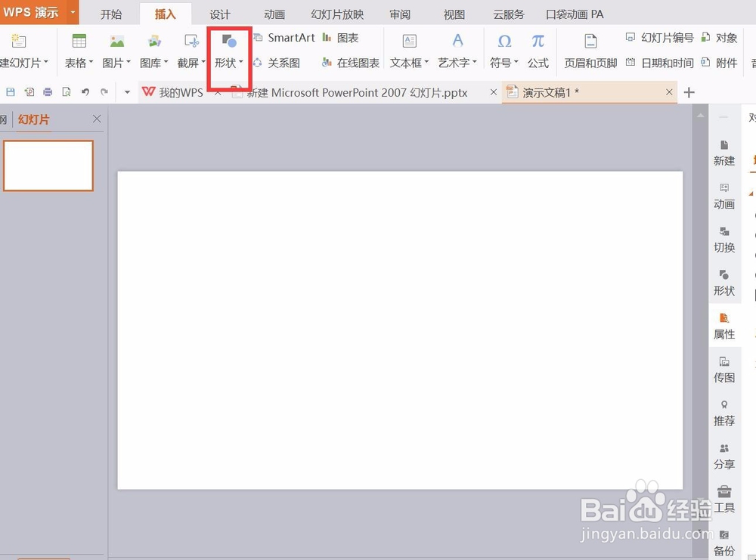The height and width of the screenshot is (560, 756).
Task: Open the 表格 table insert icon
Action: click(79, 42)
